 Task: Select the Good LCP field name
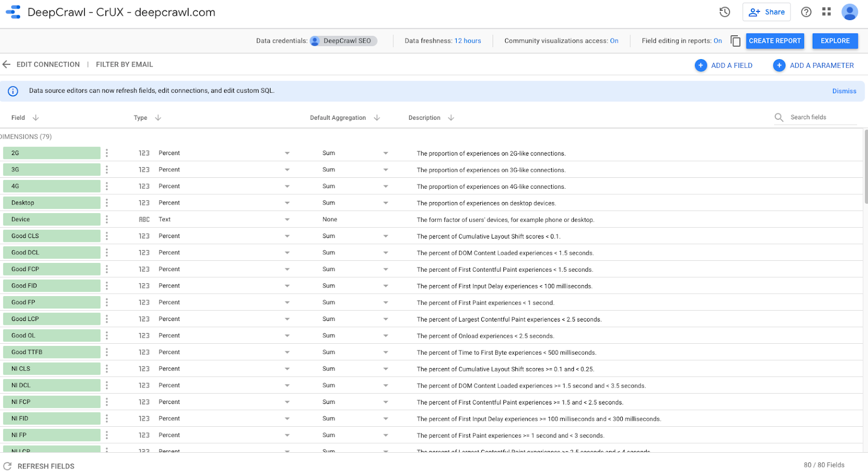point(52,319)
